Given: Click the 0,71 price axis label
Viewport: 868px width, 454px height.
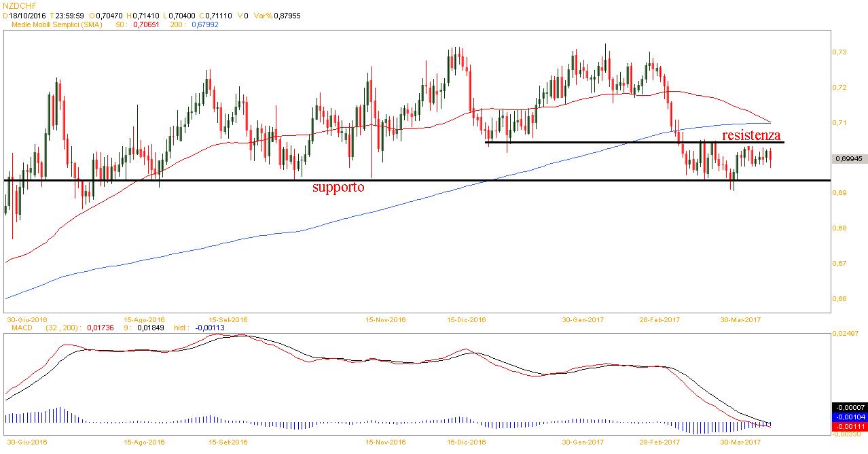Looking at the screenshot, I should [x=839, y=123].
